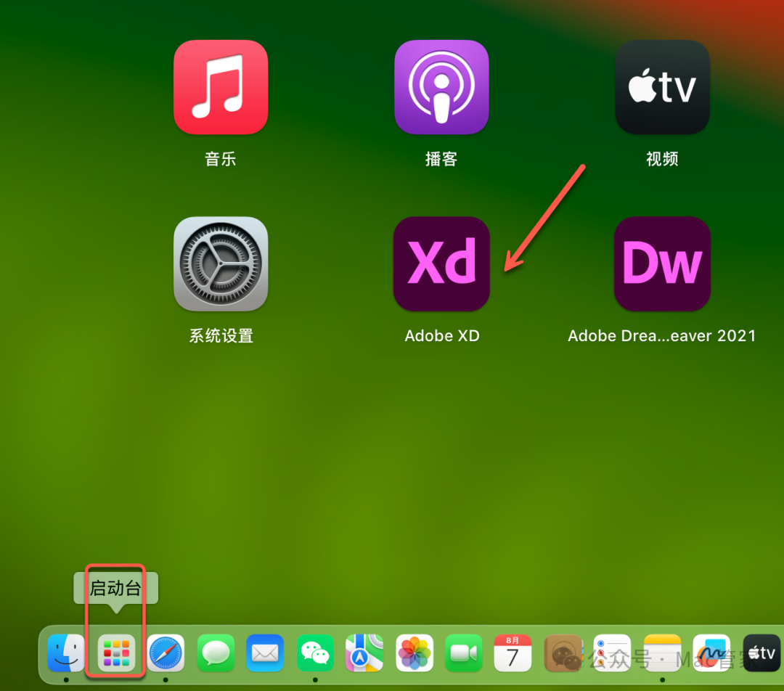Launch FaceTime from the Dock

(x=463, y=653)
